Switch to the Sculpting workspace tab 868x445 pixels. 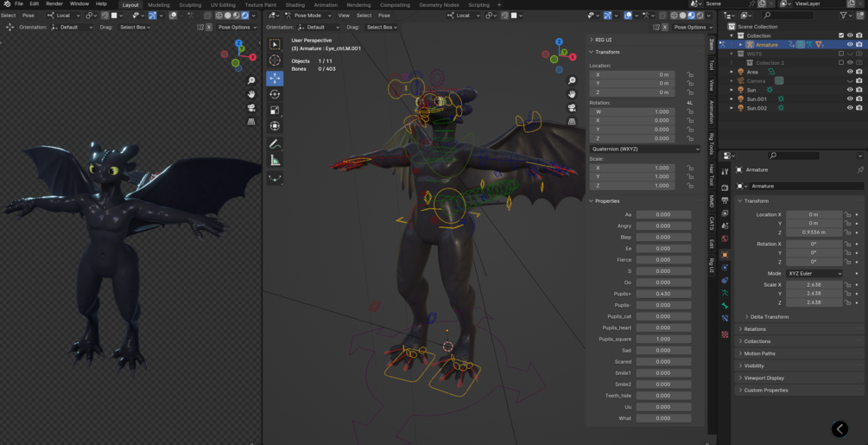point(190,5)
